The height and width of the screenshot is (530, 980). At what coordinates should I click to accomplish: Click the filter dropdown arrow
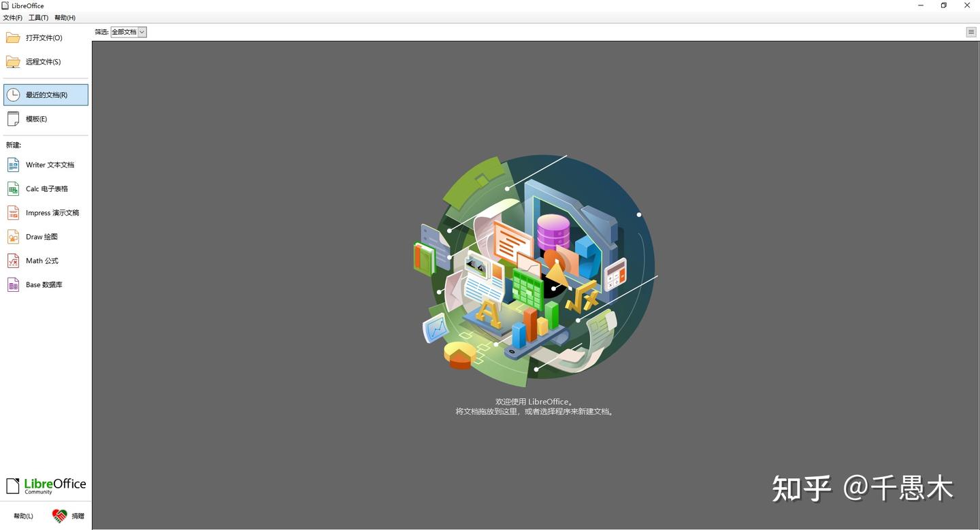[141, 31]
